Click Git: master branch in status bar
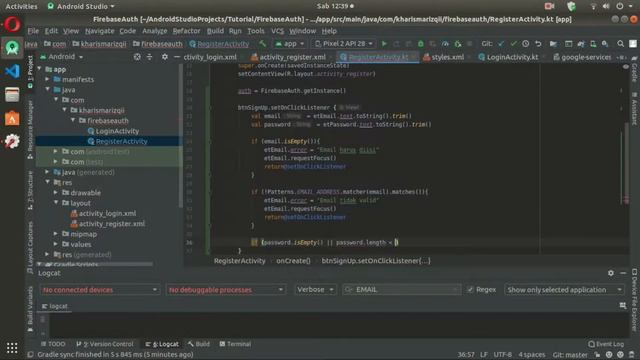The height and width of the screenshot is (360, 640). [570, 355]
